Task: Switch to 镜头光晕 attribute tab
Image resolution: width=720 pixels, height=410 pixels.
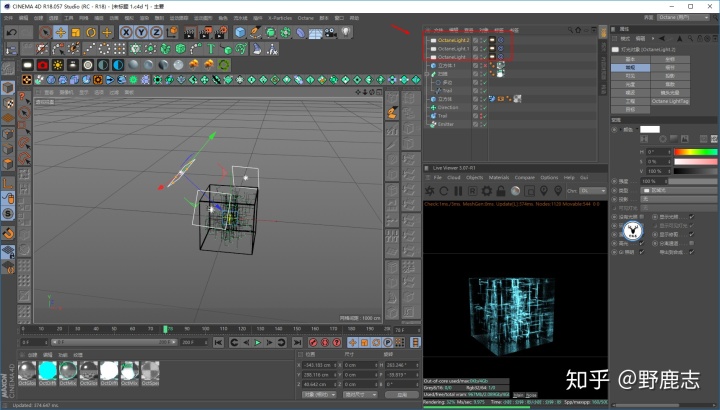Action: [x=670, y=93]
